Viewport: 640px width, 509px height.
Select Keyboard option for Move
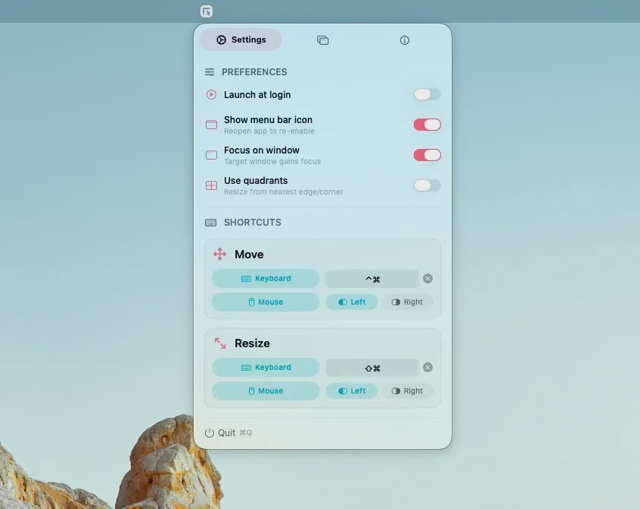tap(266, 278)
